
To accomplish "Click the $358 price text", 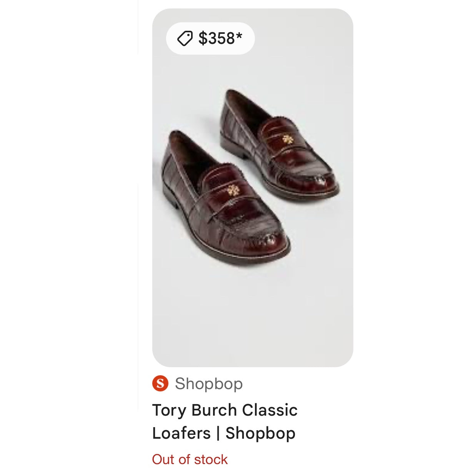I will pos(216,38).
